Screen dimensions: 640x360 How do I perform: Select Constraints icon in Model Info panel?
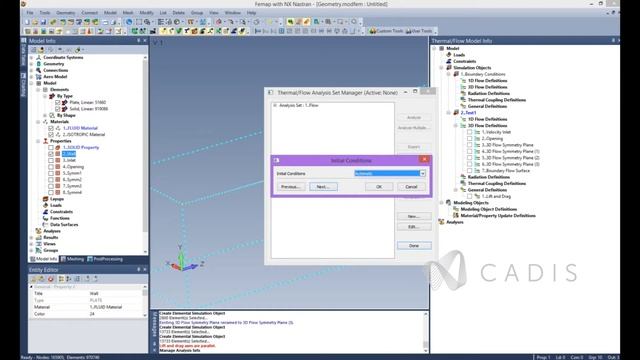tap(45, 212)
